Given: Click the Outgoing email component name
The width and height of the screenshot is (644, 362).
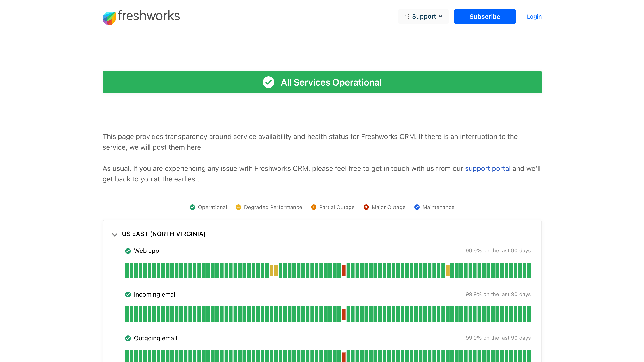Looking at the screenshot, I should coord(155,338).
